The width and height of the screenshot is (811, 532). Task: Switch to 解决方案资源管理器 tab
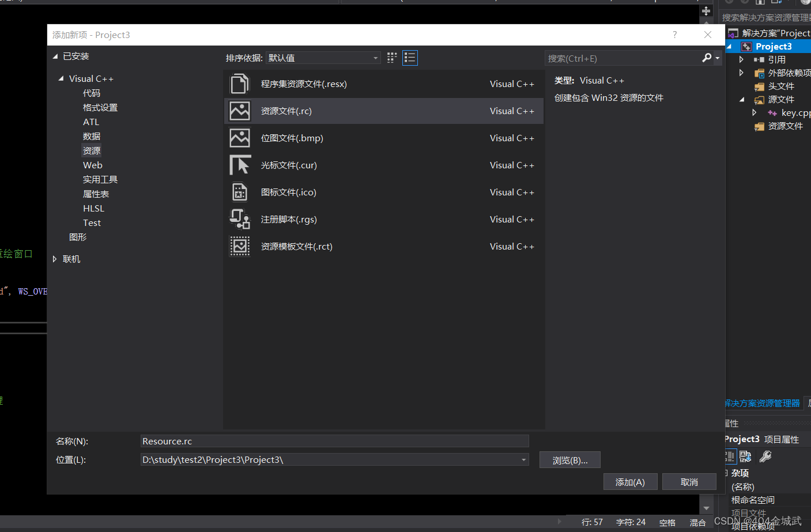[x=762, y=403]
